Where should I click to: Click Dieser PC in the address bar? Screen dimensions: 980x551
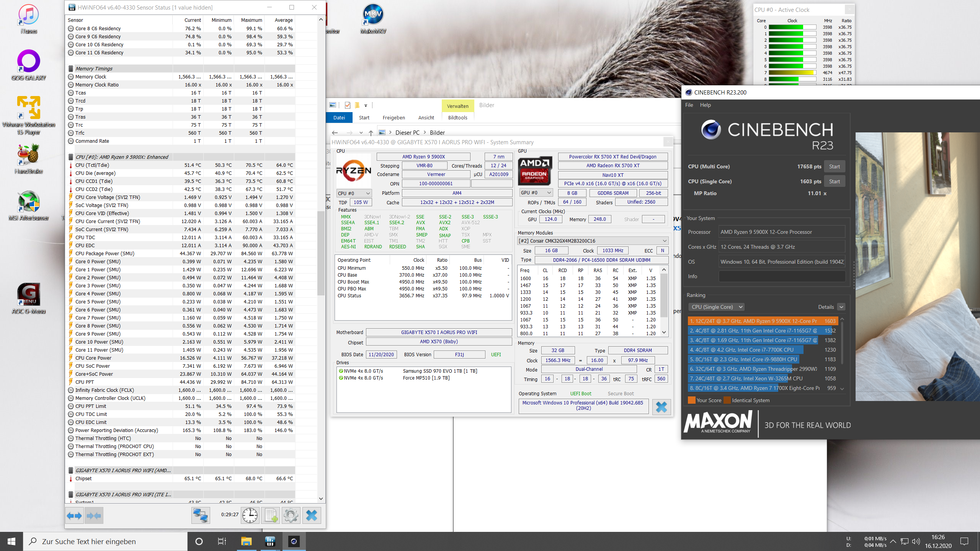click(407, 133)
